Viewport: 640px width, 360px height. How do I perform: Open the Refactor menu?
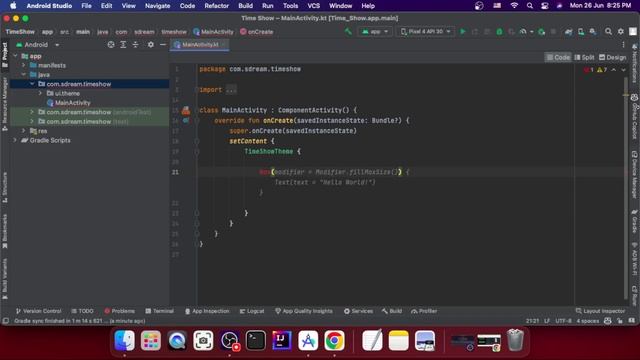coord(216,6)
